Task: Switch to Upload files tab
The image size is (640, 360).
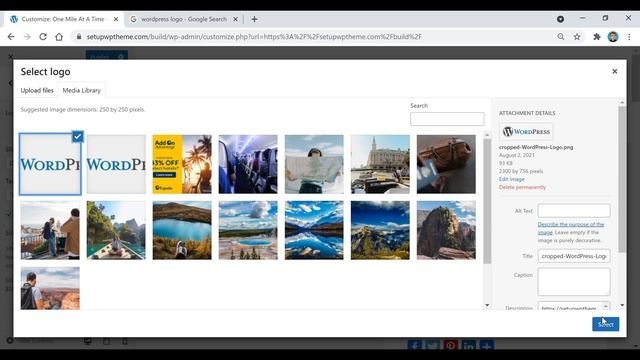Action: click(x=37, y=90)
